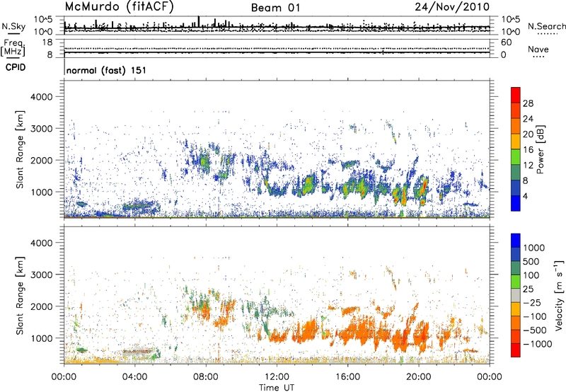Click the '-1000' tick on the velocity colorbar
This screenshot has width=566, height=392.
click(x=537, y=344)
